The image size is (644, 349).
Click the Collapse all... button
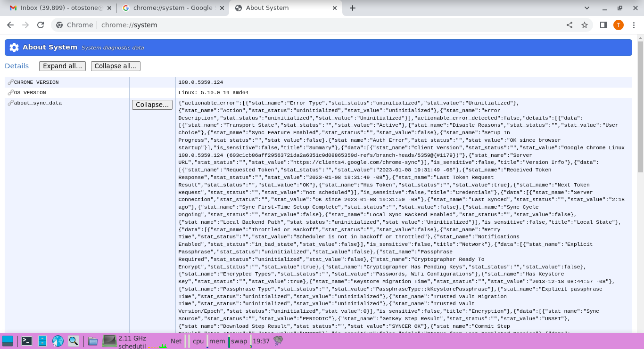[x=116, y=66]
